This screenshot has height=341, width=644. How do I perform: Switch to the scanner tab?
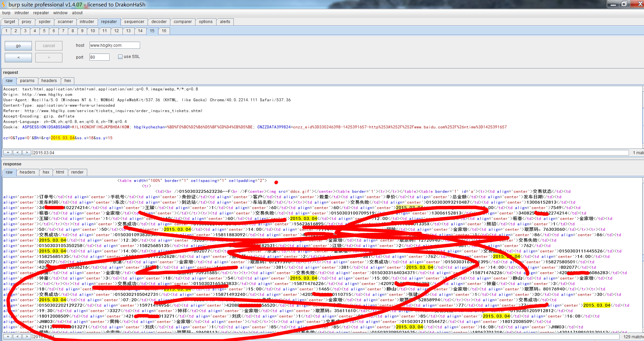pos(65,22)
